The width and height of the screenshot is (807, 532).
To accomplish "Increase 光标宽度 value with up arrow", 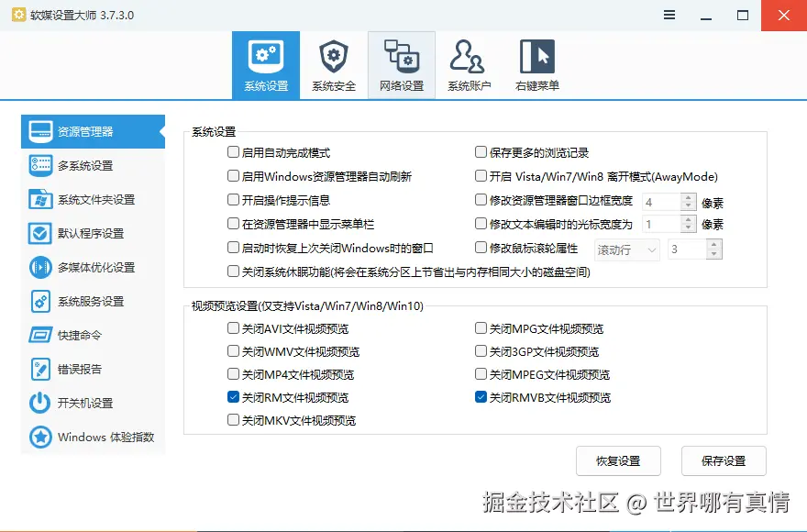I will [688, 219].
